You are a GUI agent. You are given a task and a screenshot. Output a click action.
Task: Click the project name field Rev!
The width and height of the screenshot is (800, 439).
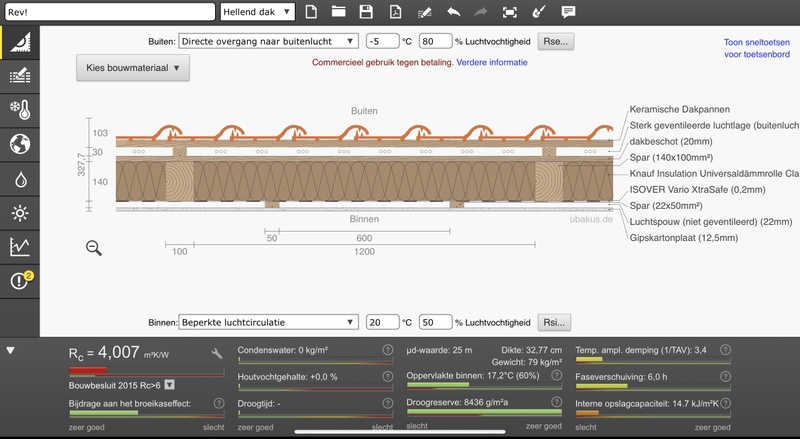point(110,12)
